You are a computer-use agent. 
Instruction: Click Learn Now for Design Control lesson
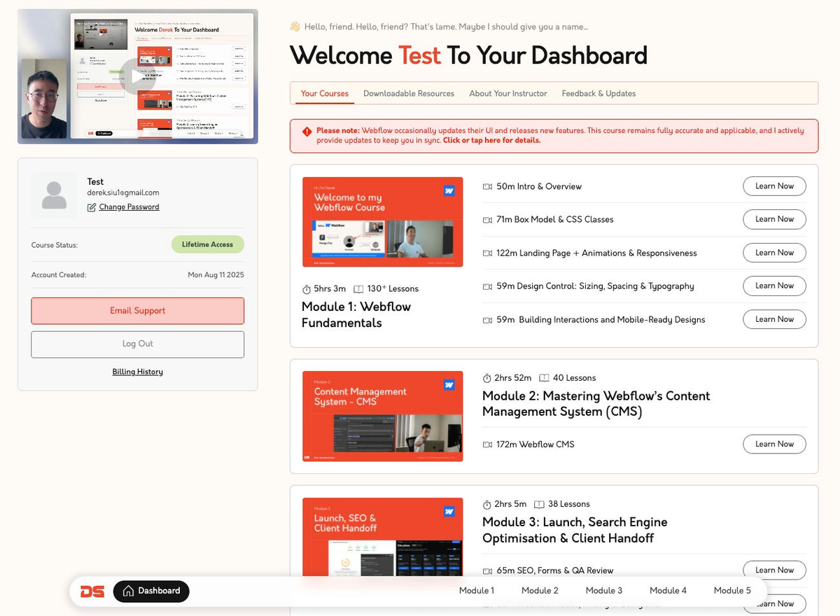[774, 286]
